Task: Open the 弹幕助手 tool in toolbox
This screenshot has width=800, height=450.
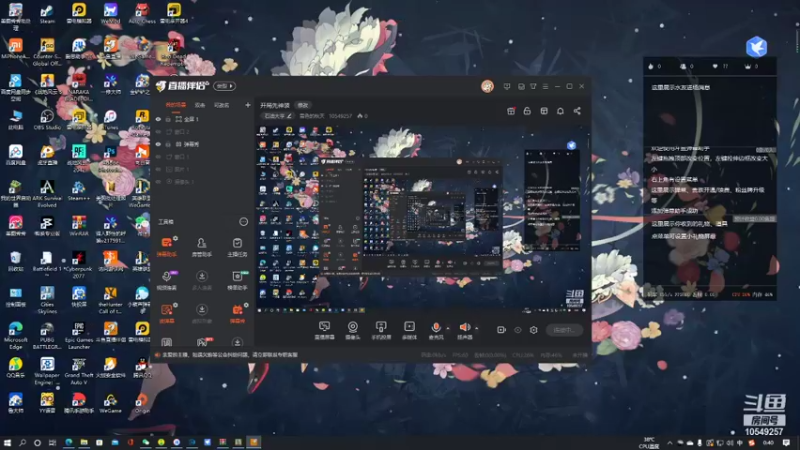Action: [x=167, y=246]
